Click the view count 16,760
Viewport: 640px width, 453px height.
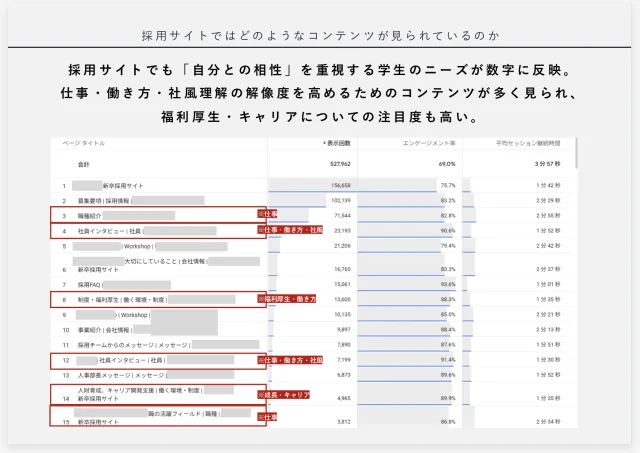[x=342, y=269]
